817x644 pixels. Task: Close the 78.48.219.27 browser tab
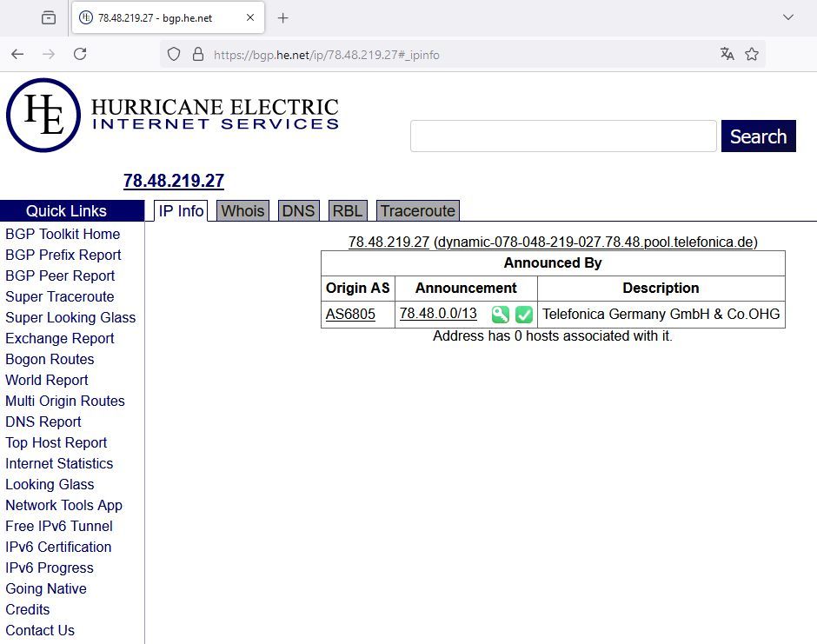(250, 17)
